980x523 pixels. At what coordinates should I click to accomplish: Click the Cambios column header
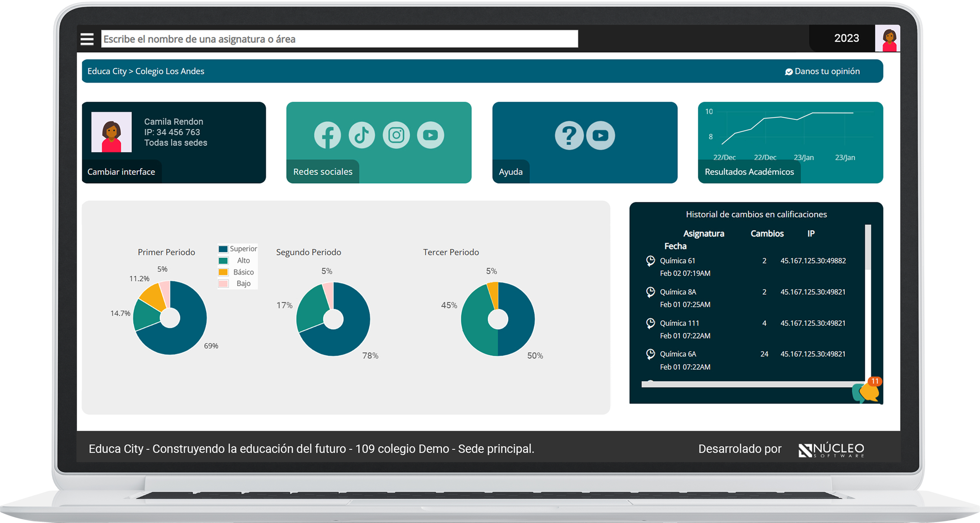pos(767,234)
